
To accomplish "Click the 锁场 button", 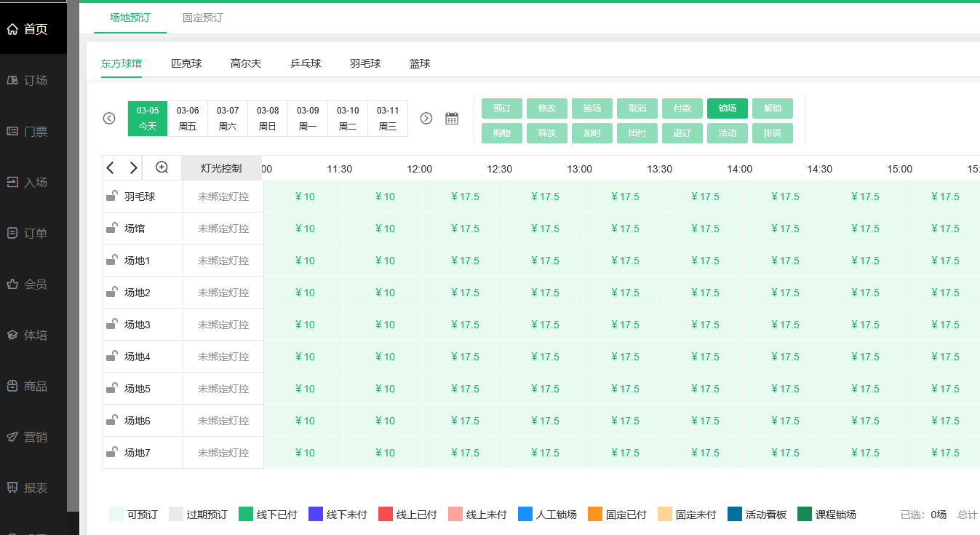I will pos(727,108).
